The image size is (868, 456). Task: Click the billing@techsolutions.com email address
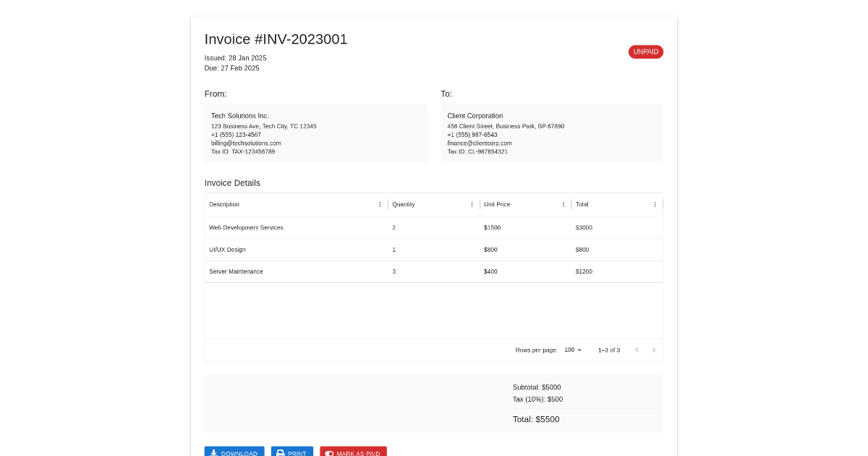tap(245, 143)
